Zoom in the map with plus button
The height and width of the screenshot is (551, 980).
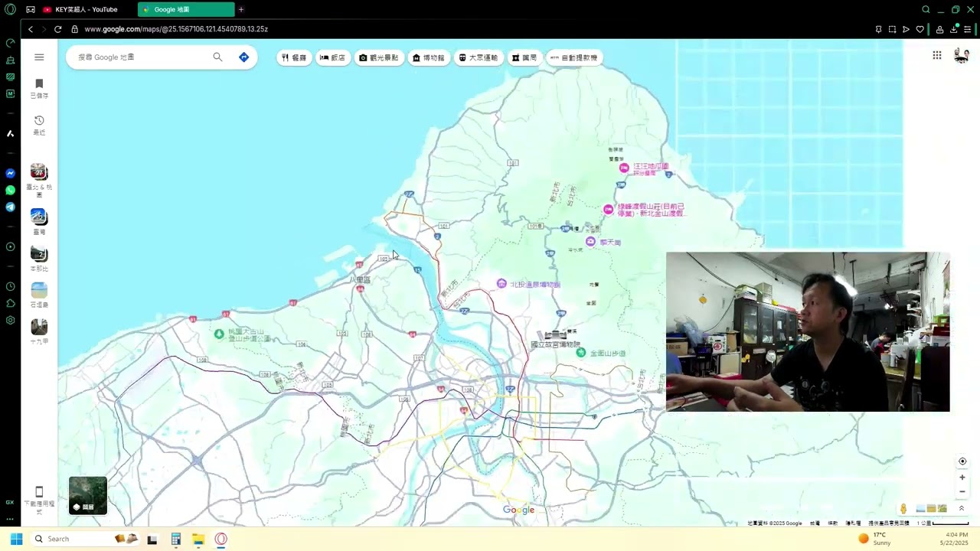962,478
